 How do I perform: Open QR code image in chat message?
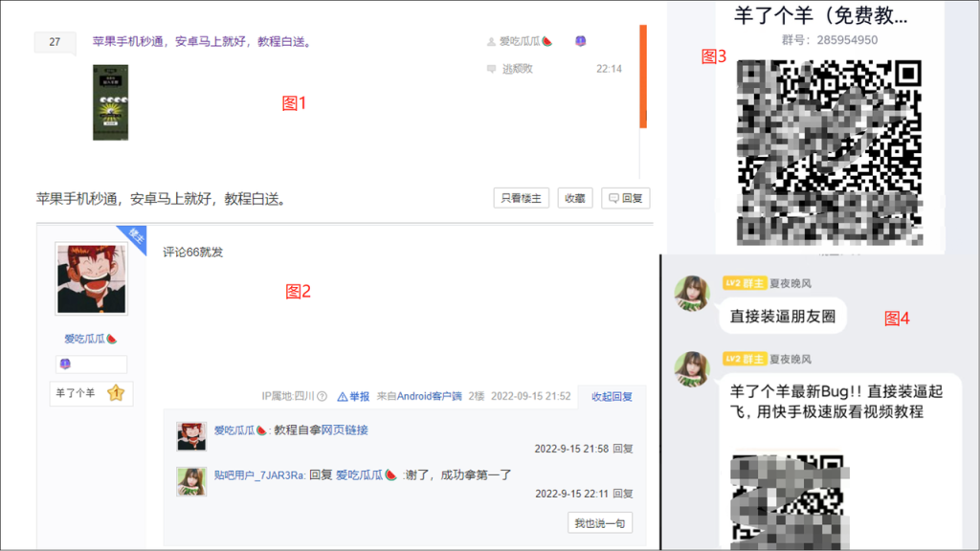tap(788, 499)
